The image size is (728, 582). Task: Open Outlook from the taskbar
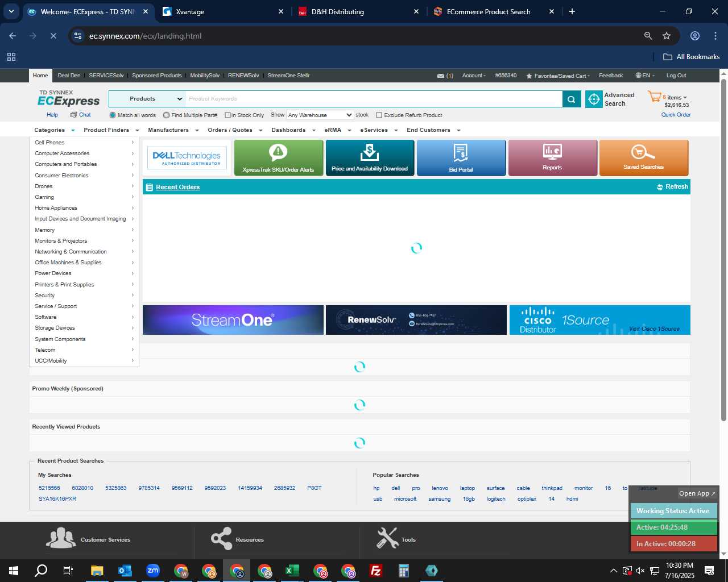[x=125, y=571]
